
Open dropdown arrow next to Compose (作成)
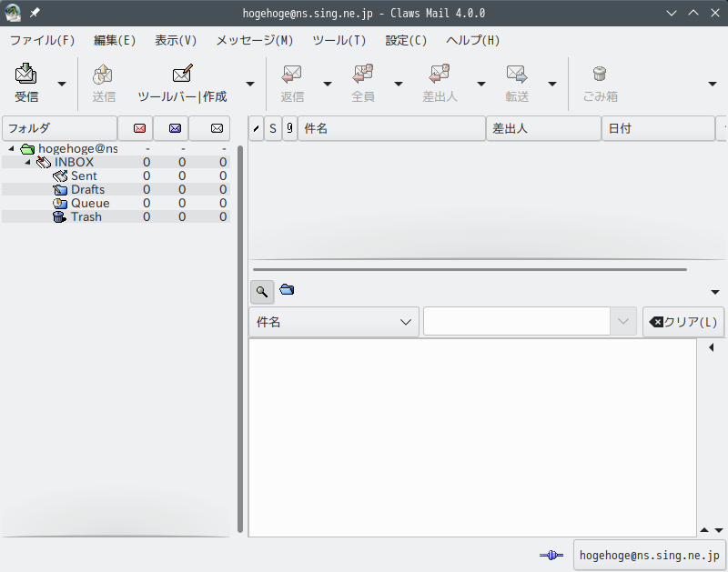250,84
